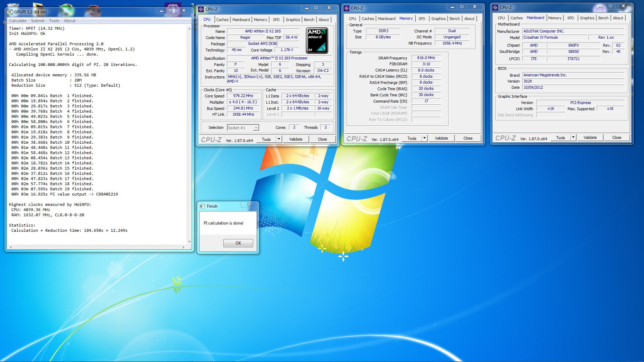The image size is (644, 362).
Task: Click the Bus Speed value 244.81 MHz
Action: coord(243,108)
